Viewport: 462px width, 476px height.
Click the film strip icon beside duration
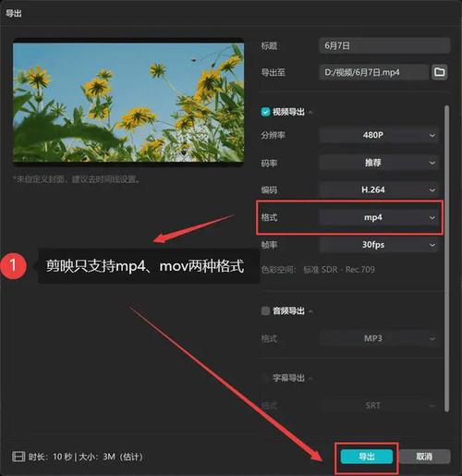tap(18, 457)
